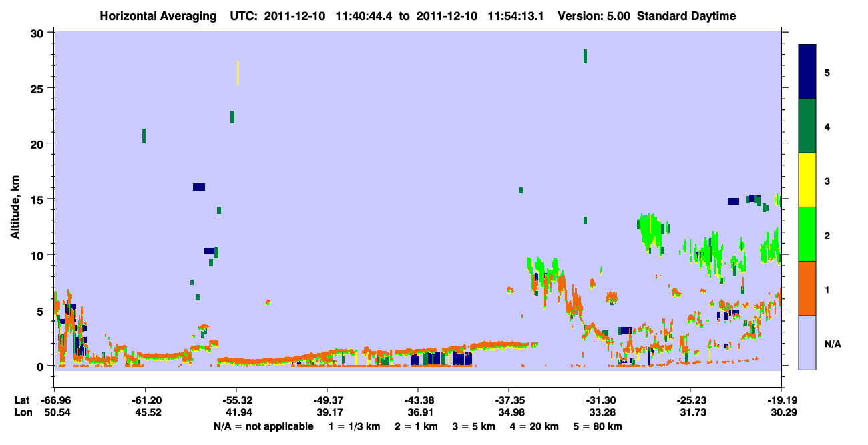Click latitude value -43.38
This screenshot has height=445, width=868.
coord(417,400)
